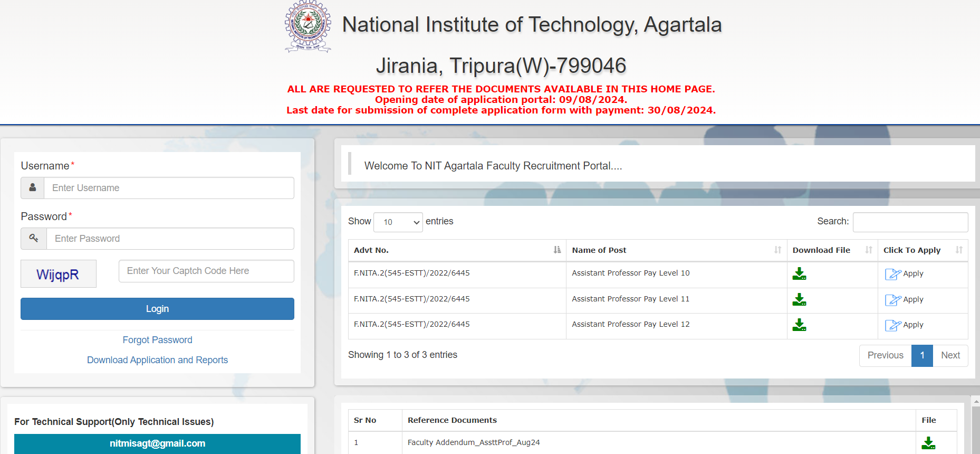Click Apply link for Pay Level 12

coord(913,325)
